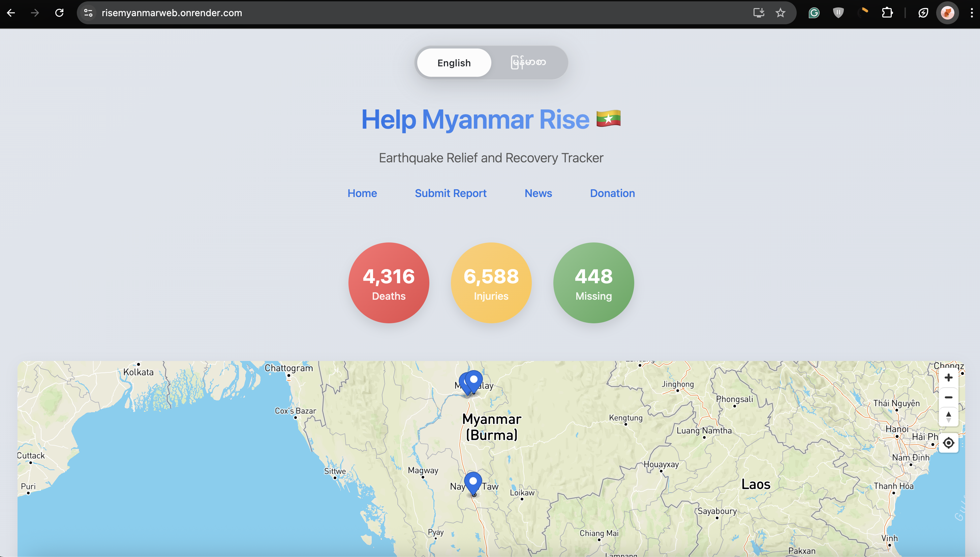This screenshot has height=557, width=980.
Task: Reload the page with the refresh icon
Action: [x=59, y=13]
